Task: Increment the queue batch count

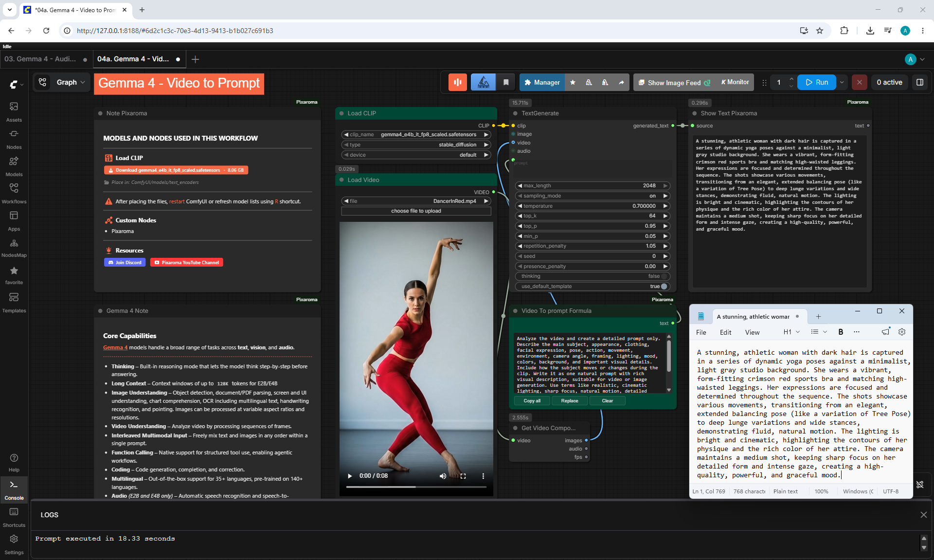Action: click(x=791, y=79)
